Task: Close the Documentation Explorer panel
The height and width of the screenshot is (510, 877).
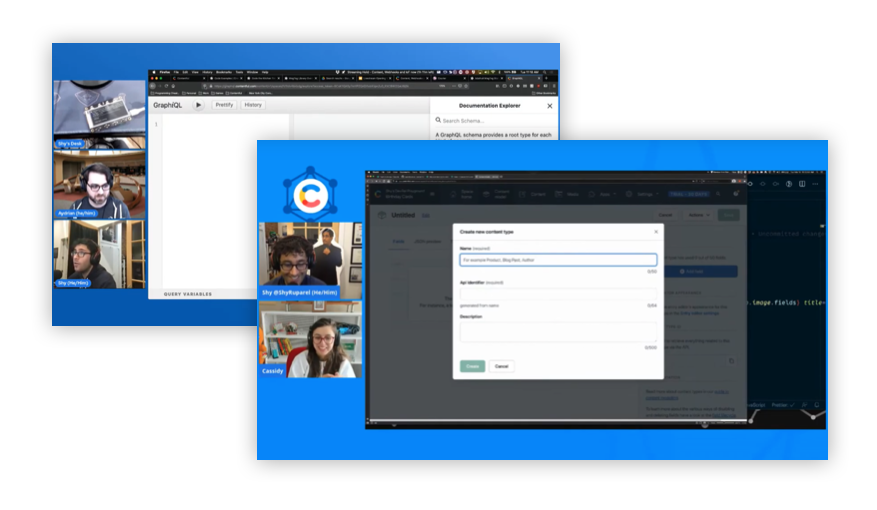Action: (x=550, y=106)
